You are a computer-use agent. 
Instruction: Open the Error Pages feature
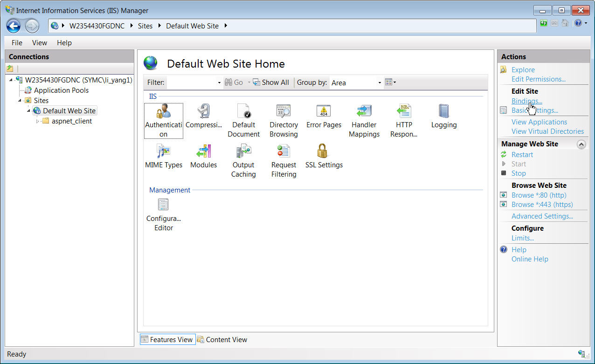324,112
